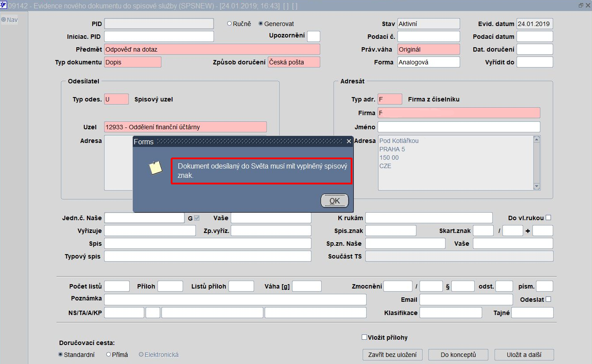The width and height of the screenshot is (592, 364).
Task: Click the Do konceptů button
Action: (458, 355)
